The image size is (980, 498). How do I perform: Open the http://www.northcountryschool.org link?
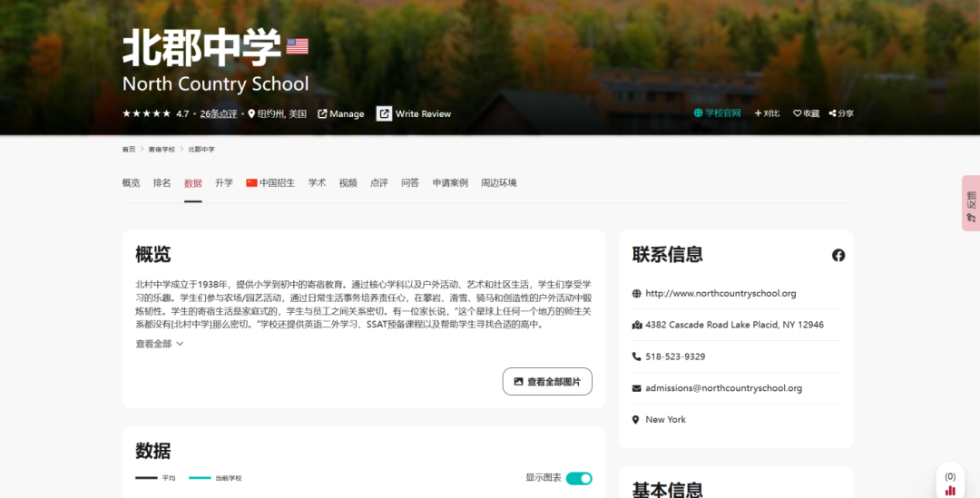[x=720, y=293]
